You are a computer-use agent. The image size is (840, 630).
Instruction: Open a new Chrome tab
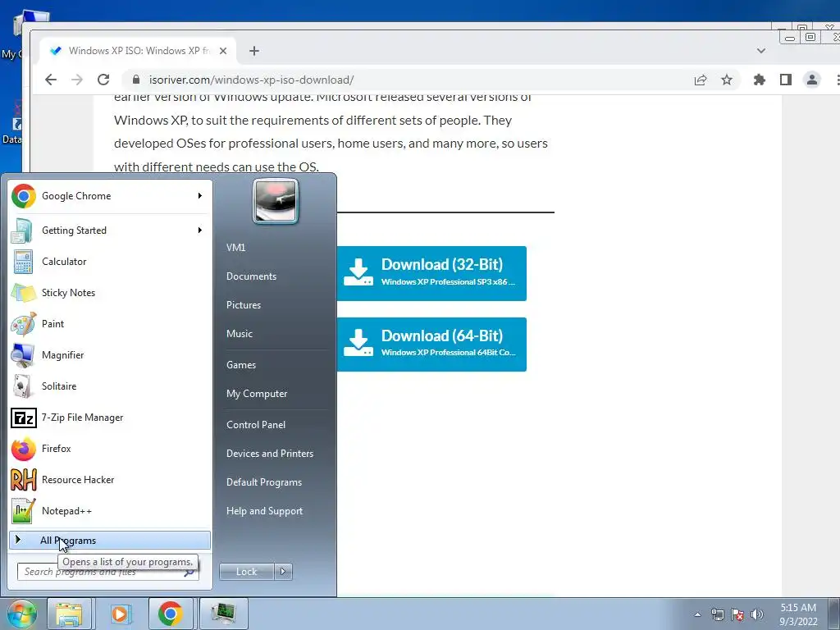click(254, 51)
